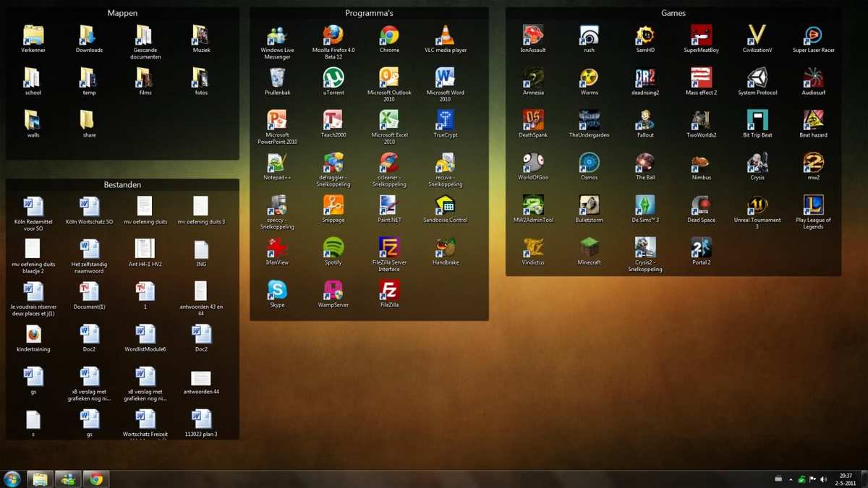The height and width of the screenshot is (488, 868).
Task: Select the Notepad++ shortcut
Action: (277, 163)
